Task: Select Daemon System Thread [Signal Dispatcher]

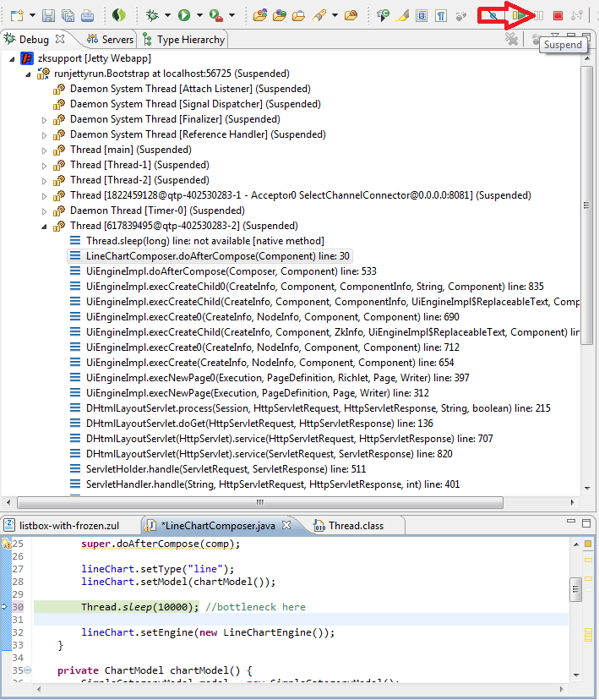Action: point(195,104)
